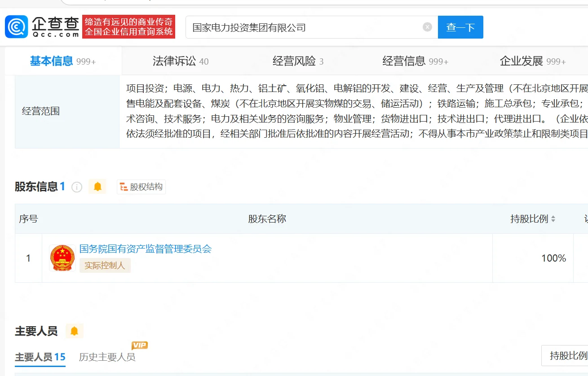588x376 pixels.
Task: Click the national emblem shareholder logo
Action: click(62, 258)
